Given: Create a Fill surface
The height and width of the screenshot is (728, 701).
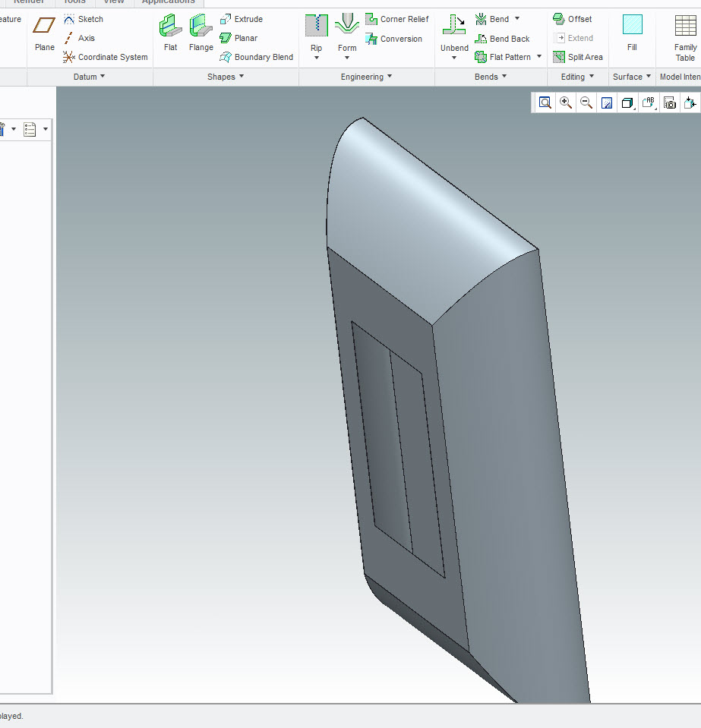Looking at the screenshot, I should [632, 33].
